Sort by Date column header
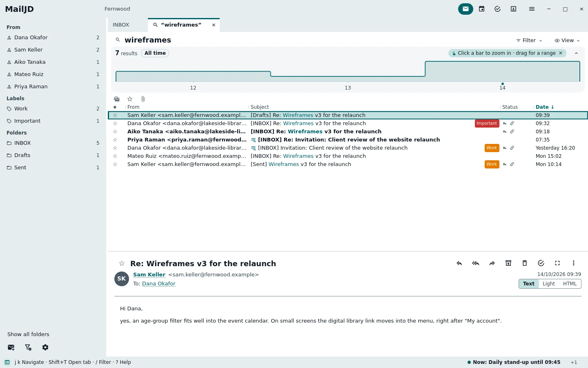The width and height of the screenshot is (588, 368). click(x=545, y=107)
